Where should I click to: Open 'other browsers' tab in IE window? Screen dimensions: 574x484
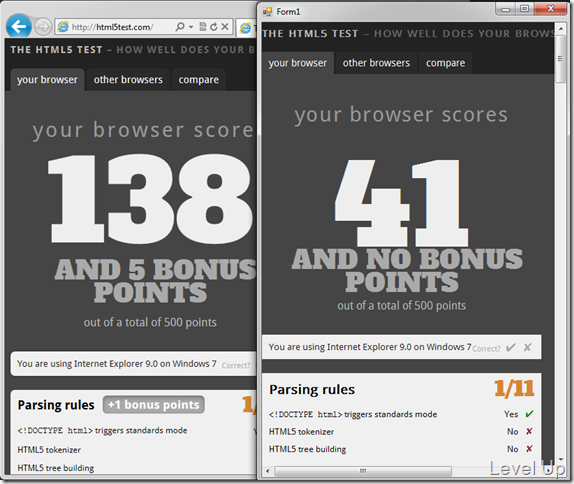[x=128, y=79]
